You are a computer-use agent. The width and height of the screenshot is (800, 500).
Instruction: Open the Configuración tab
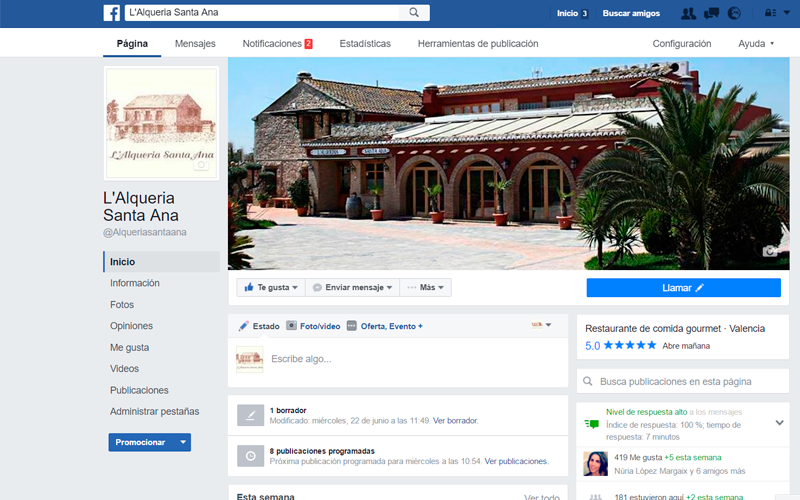click(x=682, y=43)
